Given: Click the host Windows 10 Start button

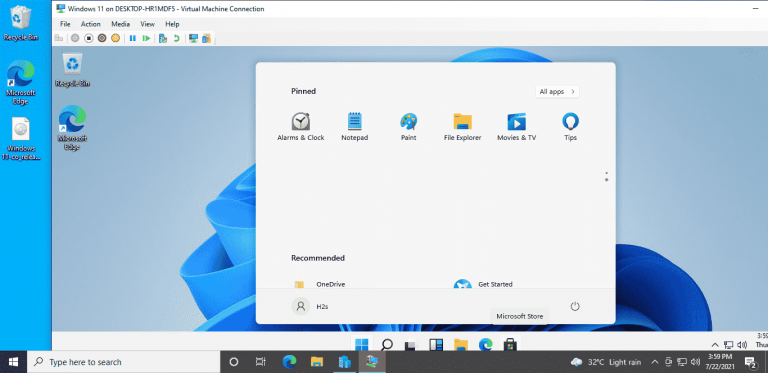Looking at the screenshot, I should [13, 362].
